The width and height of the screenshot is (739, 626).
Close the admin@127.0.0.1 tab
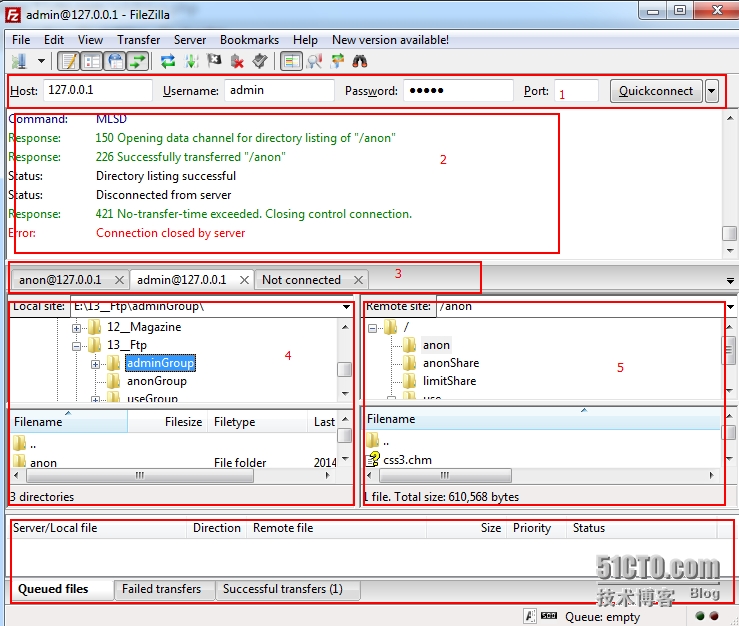244,280
